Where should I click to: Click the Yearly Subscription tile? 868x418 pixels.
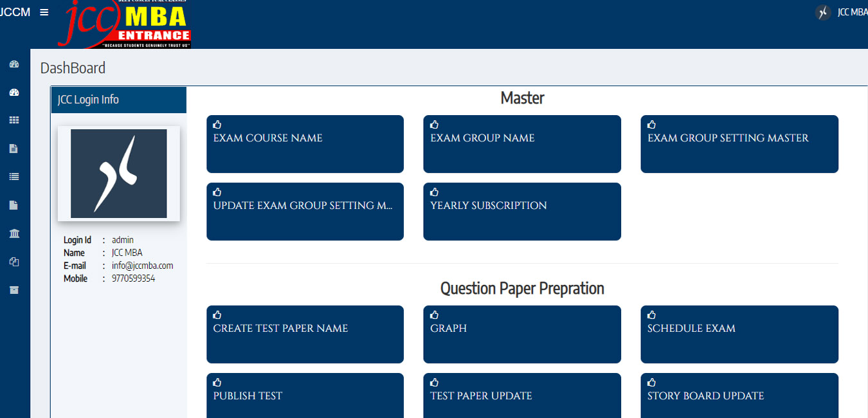click(x=521, y=212)
